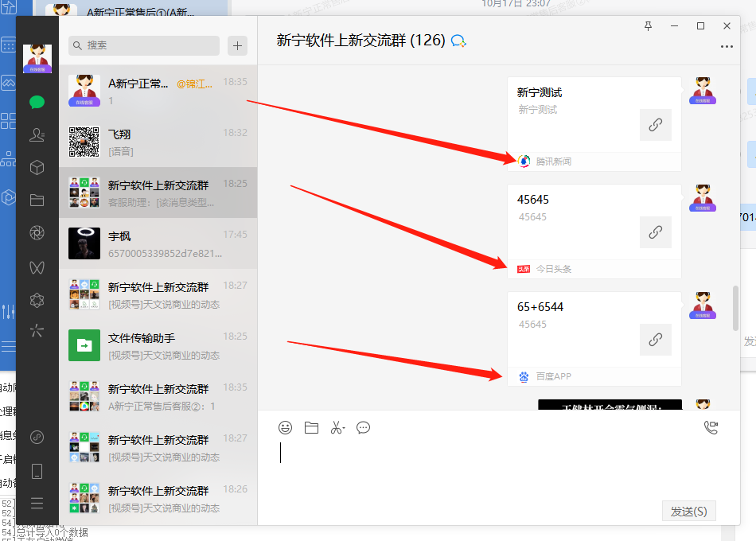Select 新宁软件上新交流群 chat at 18:26
Image resolution: width=756 pixels, height=541 pixels.
(158, 498)
